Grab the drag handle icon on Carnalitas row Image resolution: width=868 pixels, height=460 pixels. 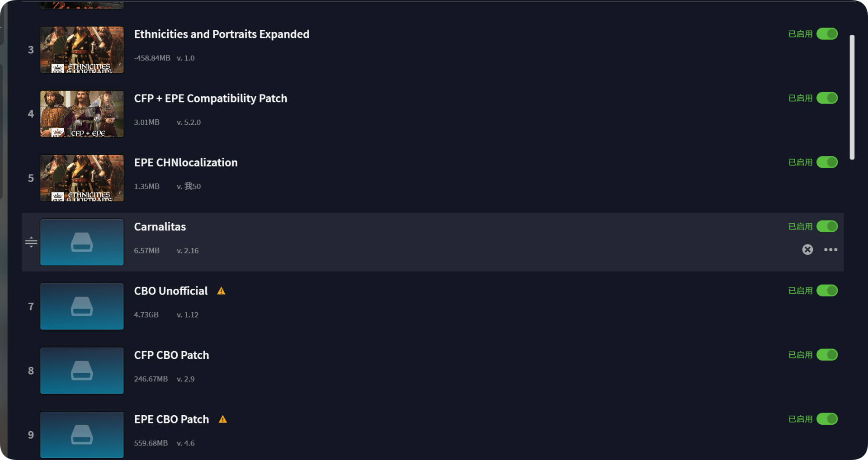(x=31, y=242)
